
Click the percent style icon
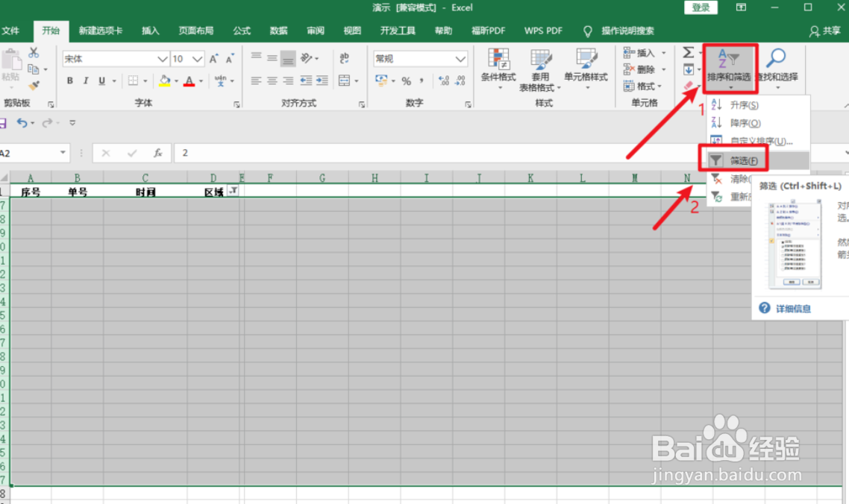[406, 81]
